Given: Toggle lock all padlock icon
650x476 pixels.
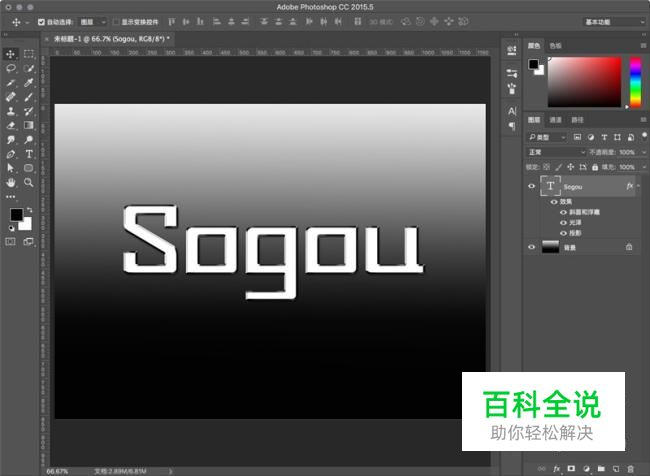Looking at the screenshot, I should [595, 167].
